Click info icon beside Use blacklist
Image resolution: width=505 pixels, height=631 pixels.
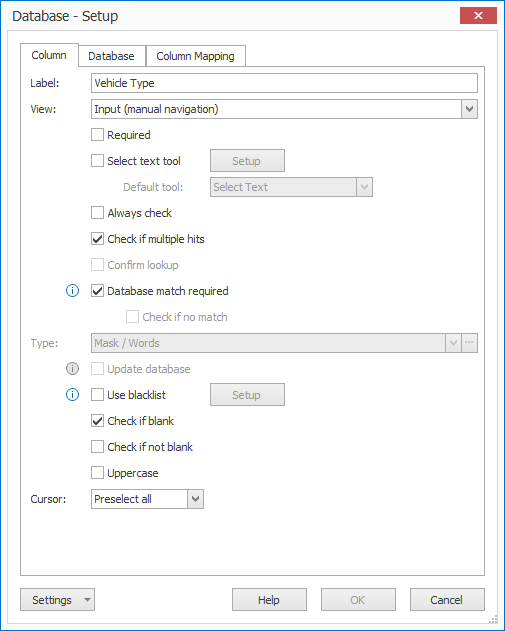72,395
